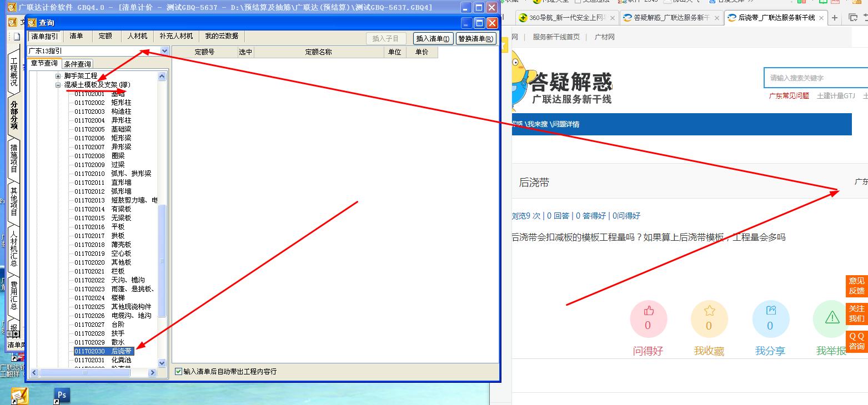Click the 关注我们 side button

coord(856,313)
